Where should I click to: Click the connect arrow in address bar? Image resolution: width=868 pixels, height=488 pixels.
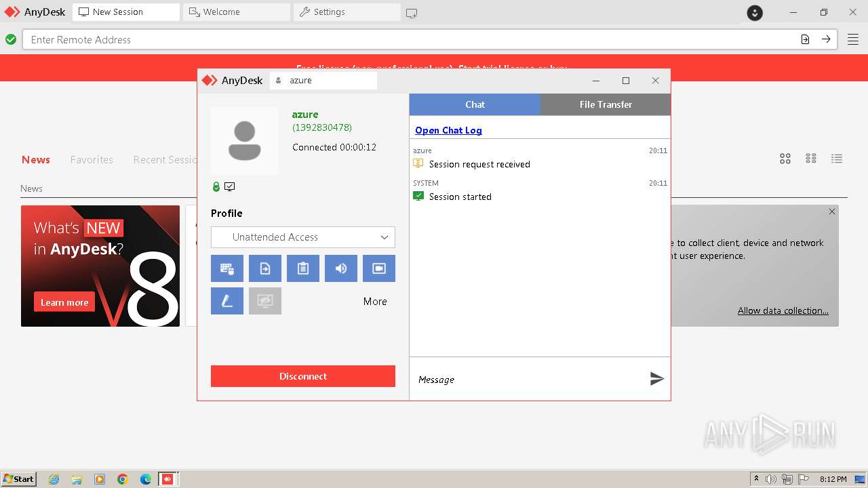(826, 39)
